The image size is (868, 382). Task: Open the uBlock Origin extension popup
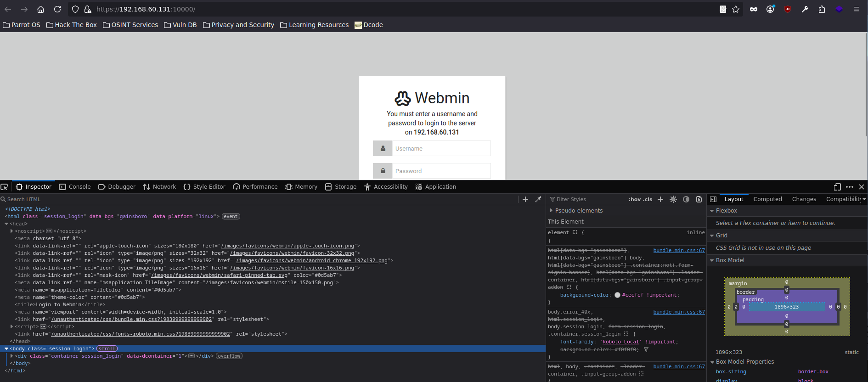tap(788, 9)
